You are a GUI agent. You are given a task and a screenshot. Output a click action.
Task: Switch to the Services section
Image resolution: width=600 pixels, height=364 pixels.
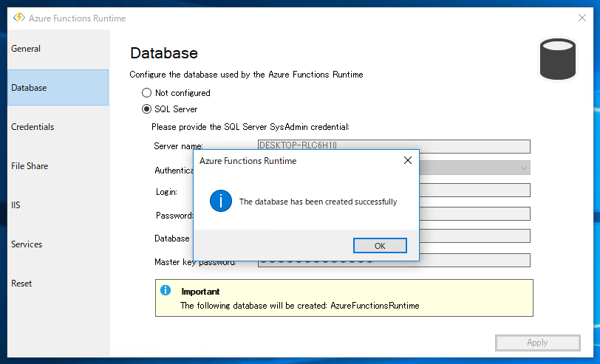point(58,244)
